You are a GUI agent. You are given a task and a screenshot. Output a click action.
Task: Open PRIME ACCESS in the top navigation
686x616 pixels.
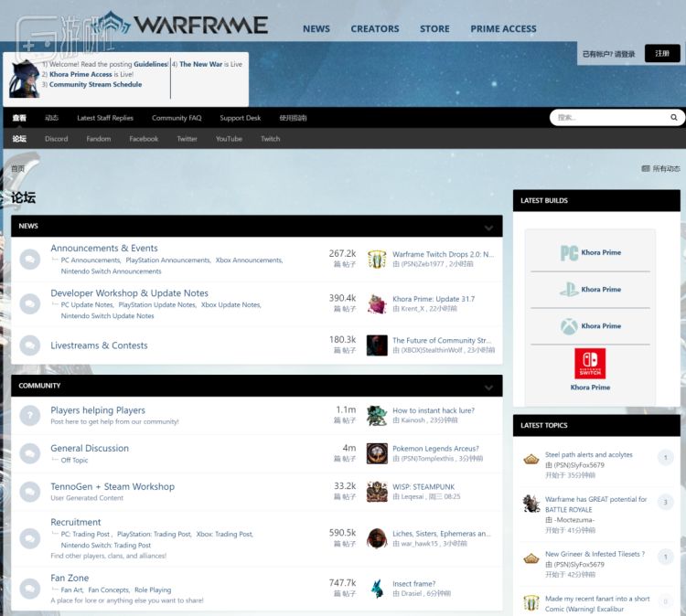pos(503,29)
